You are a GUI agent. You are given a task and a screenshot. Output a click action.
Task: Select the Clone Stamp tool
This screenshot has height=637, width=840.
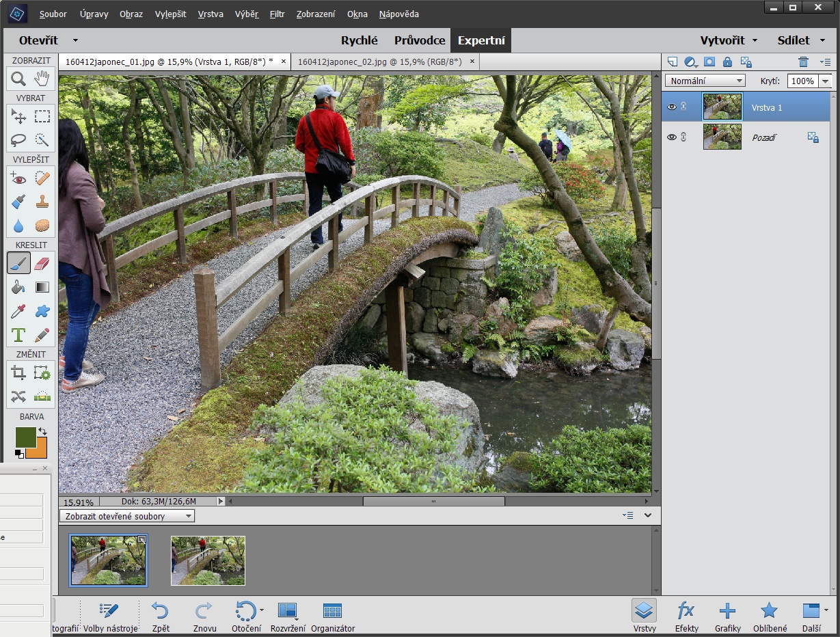(42, 202)
